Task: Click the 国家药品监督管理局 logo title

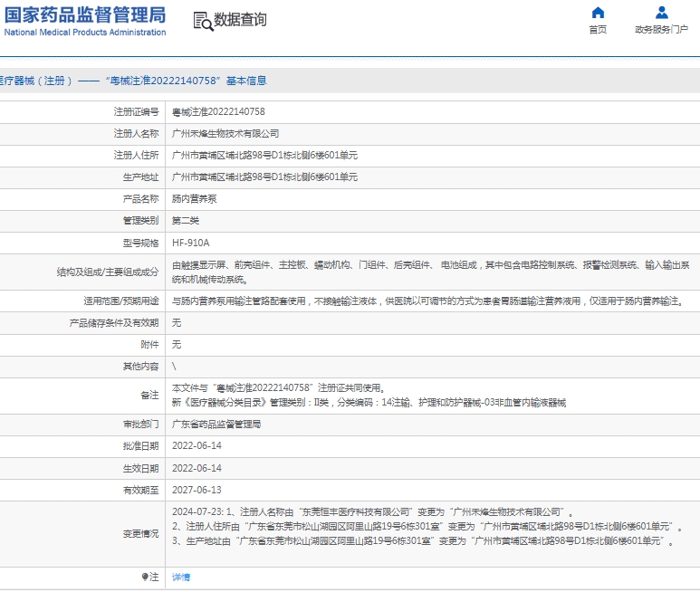Action: point(85,14)
